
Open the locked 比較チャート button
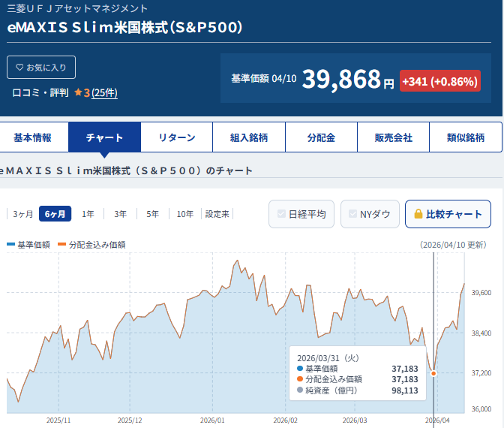coord(448,214)
